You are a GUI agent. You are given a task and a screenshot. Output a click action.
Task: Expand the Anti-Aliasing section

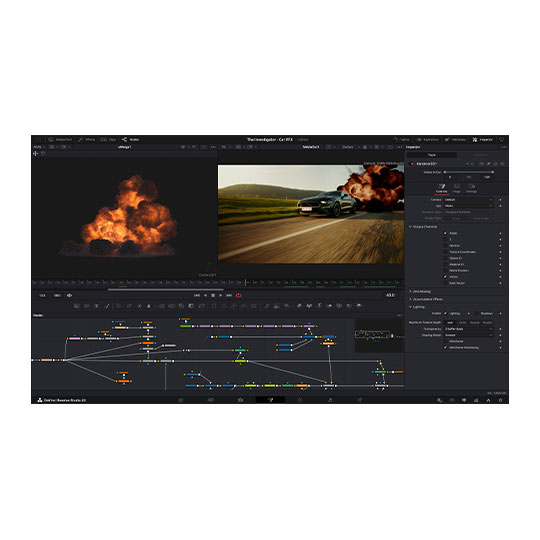pyautogui.click(x=420, y=291)
